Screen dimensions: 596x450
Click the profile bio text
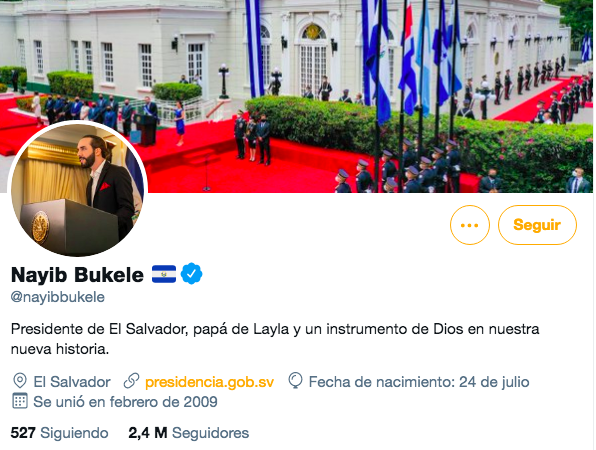coord(275,339)
